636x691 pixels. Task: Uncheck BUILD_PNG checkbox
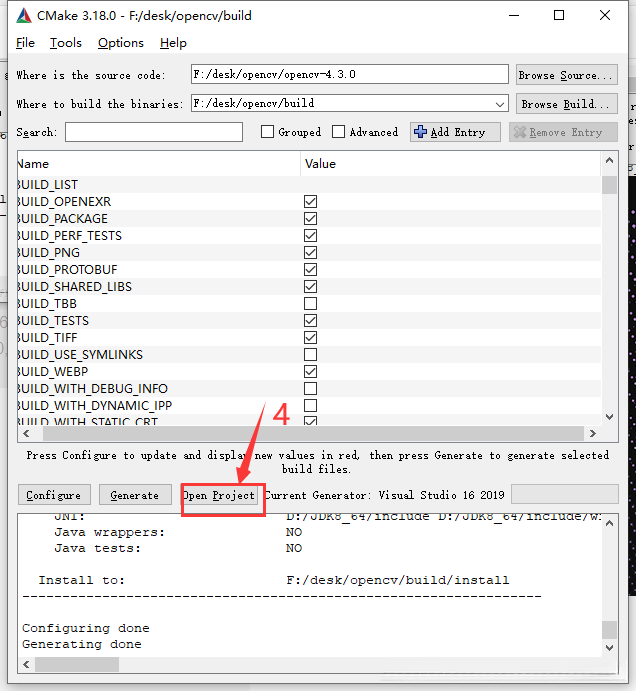coord(310,253)
